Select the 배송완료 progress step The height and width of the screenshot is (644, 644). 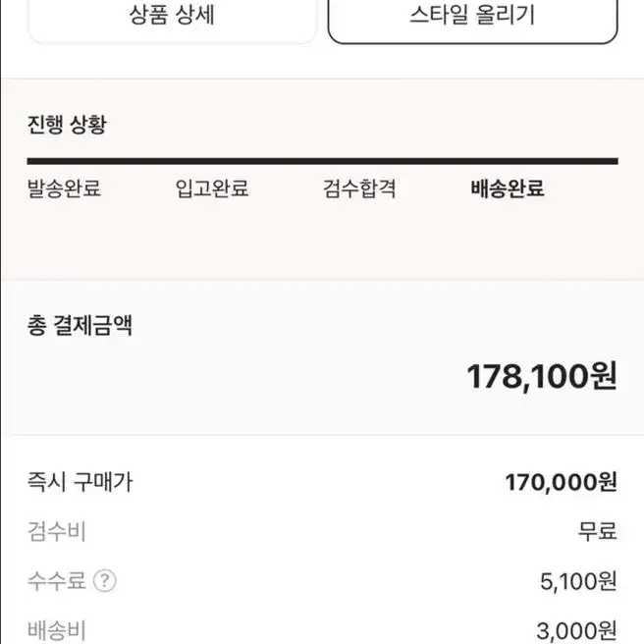[508, 188]
